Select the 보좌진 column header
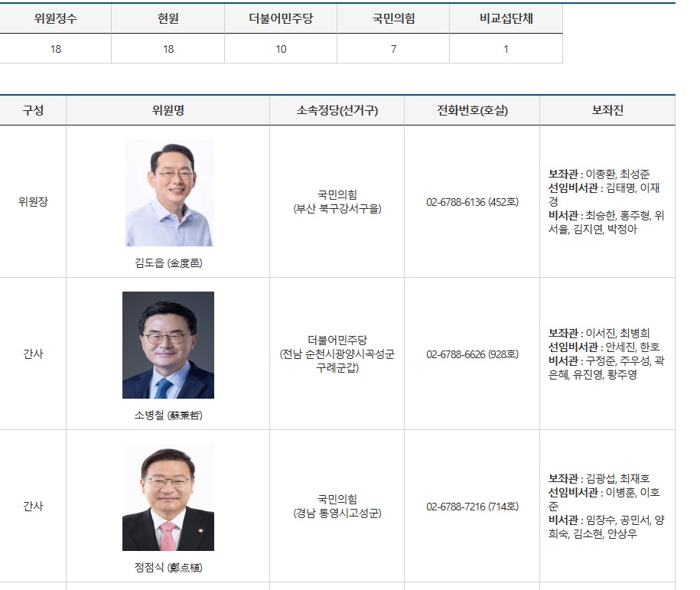Image resolution: width=700 pixels, height=590 pixels. point(607,110)
